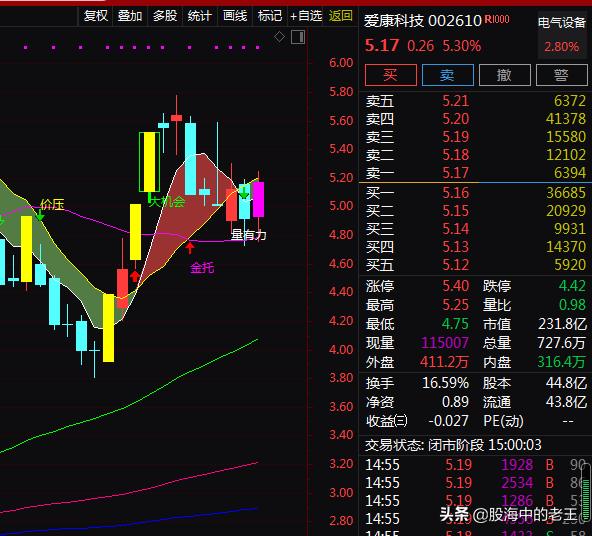The image size is (592, 536).
Task: Click the 撤 cancel order button
Action: pos(504,75)
